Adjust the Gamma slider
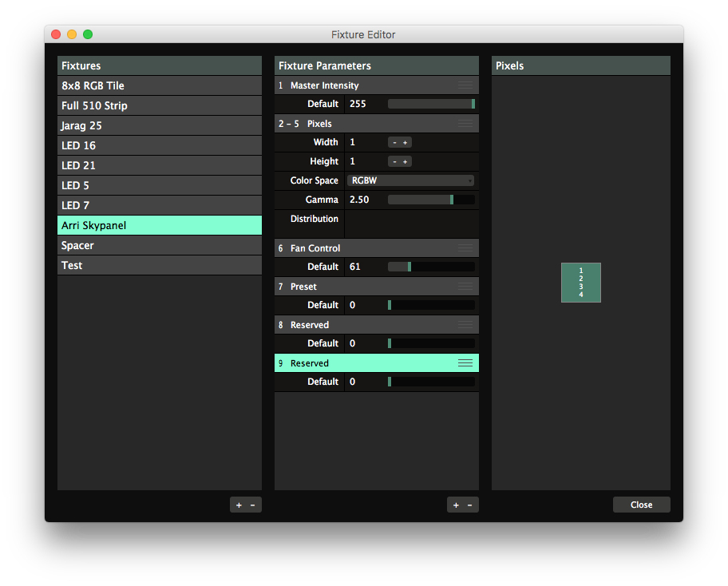 pos(431,200)
